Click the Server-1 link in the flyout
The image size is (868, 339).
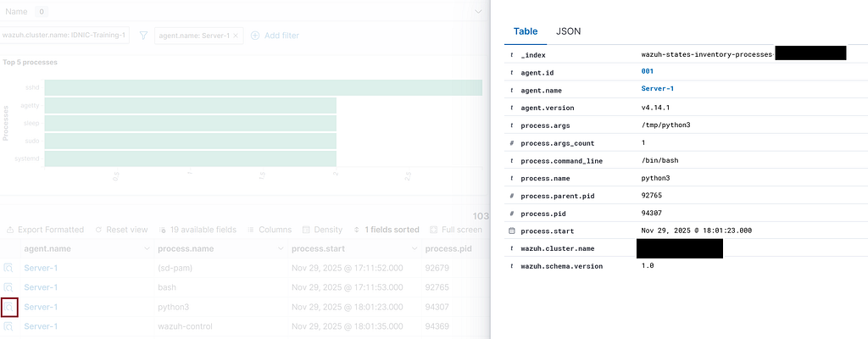pyautogui.click(x=658, y=89)
